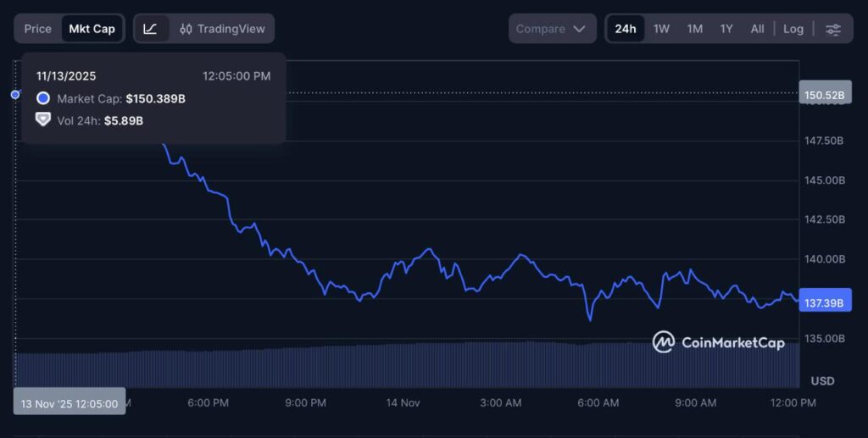
Task: Click the 150.52B price axis label
Action: click(x=825, y=95)
